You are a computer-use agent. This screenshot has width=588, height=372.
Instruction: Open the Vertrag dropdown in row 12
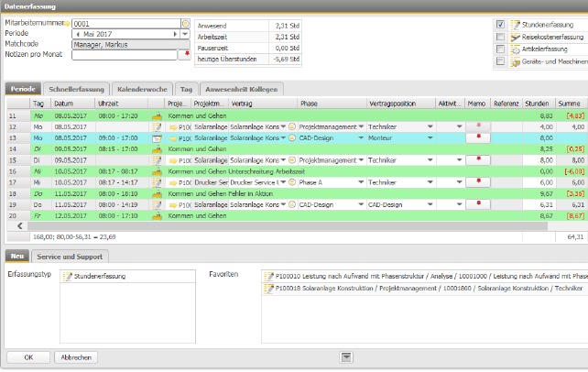[x=283, y=126]
